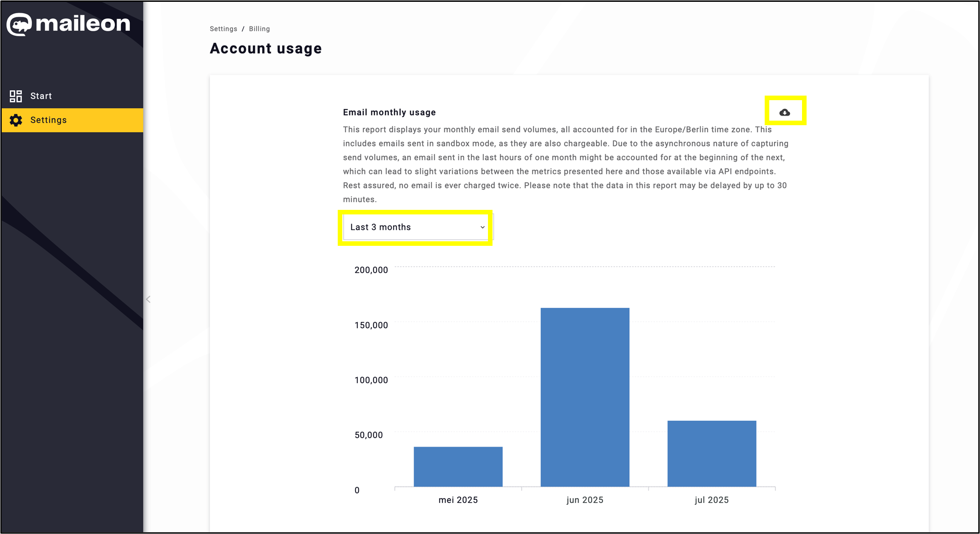Click the Email monthly usage title
Screen dimensions: 980x534
389,112
